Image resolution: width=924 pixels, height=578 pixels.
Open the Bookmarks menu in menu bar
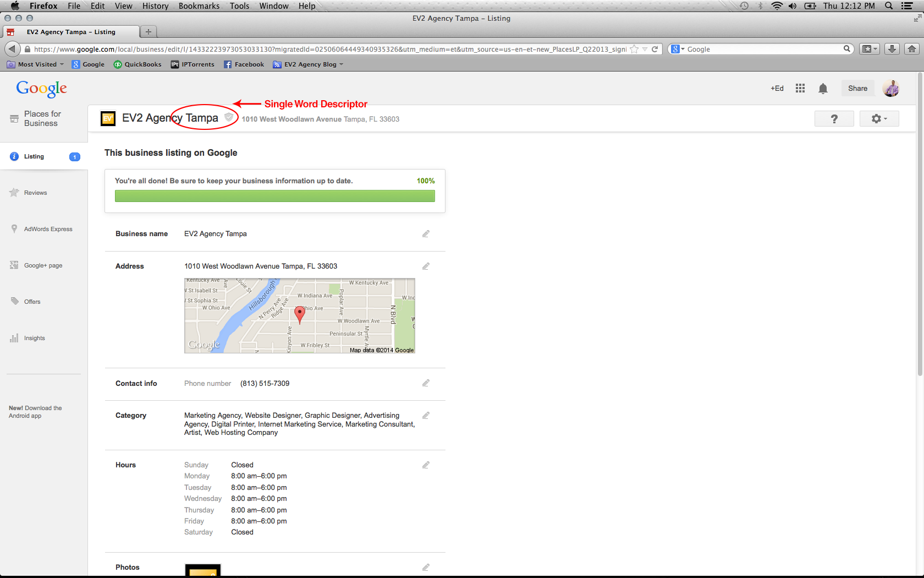[199, 6]
